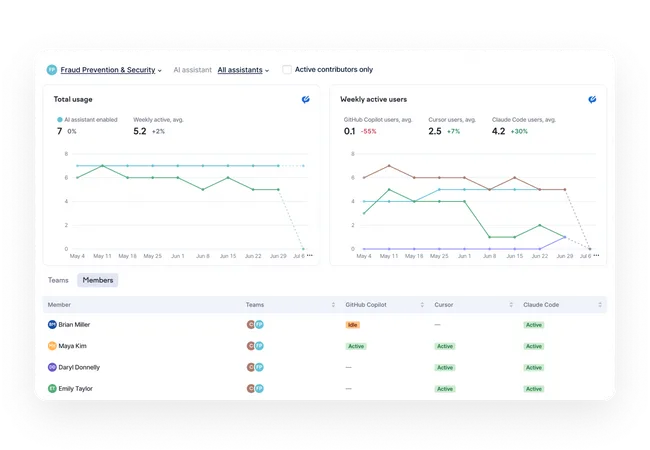Click the Idle badge in Brian Miller's row

click(x=353, y=325)
